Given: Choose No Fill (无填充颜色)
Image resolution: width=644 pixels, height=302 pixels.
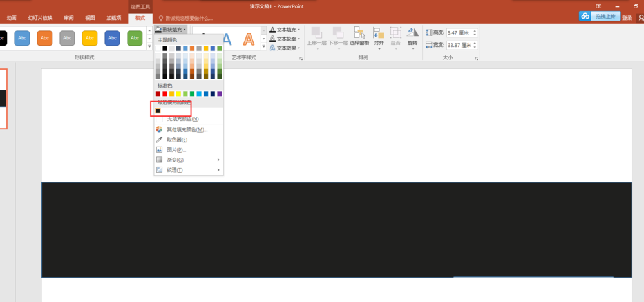Looking at the screenshot, I should pos(189,119).
